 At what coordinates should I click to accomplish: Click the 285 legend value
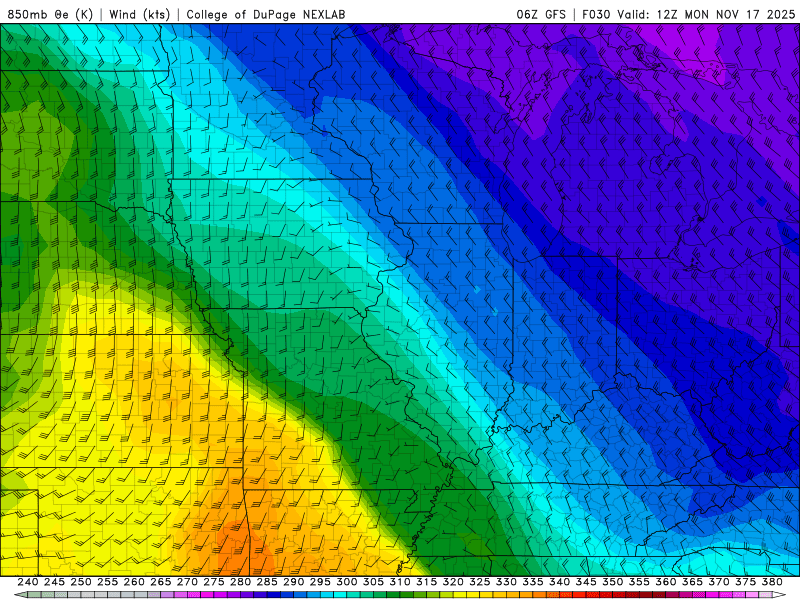(x=267, y=582)
